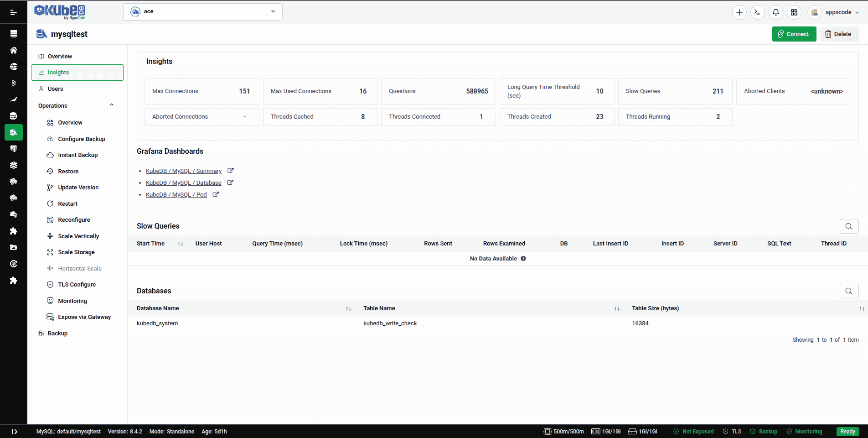This screenshot has height=438, width=868.
Task: Open the web terminal icon in header
Action: 758,12
